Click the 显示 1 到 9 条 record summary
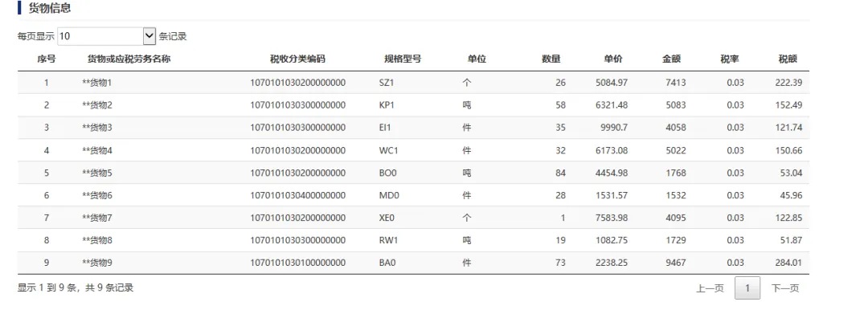 coord(76,288)
